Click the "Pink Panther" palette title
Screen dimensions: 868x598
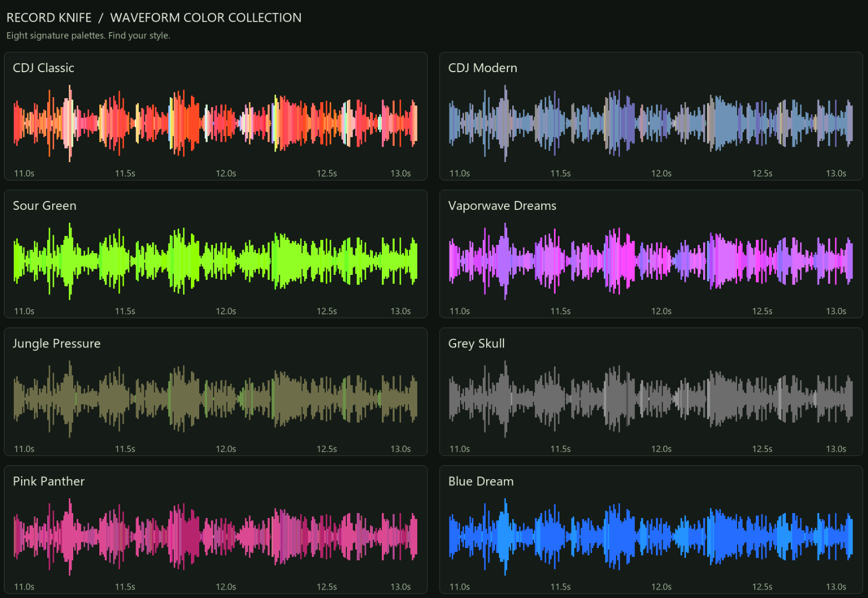[49, 481]
